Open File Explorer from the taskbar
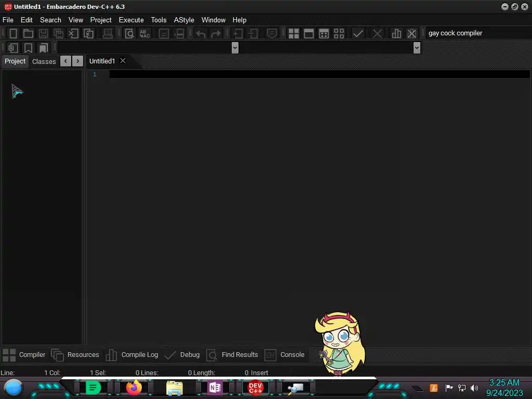532x399 pixels. 175,388
